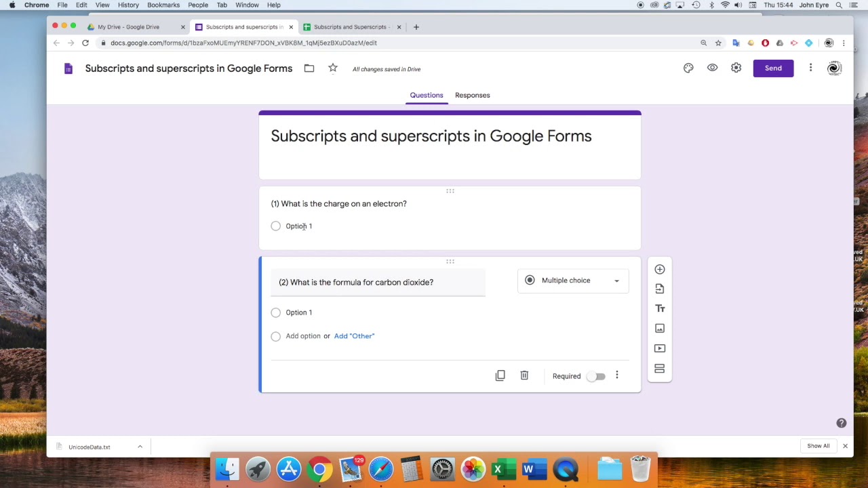Open the form's more options menu beside Send
The height and width of the screenshot is (488, 868).
810,68
